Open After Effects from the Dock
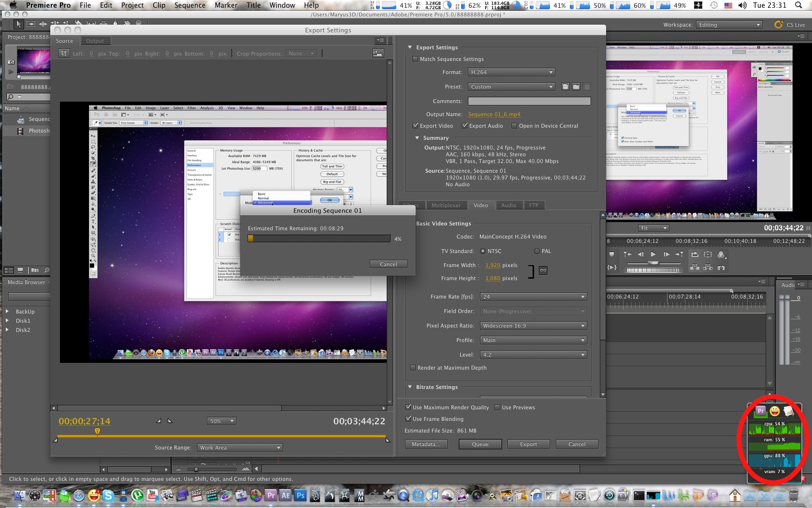The image size is (812, 508). pos(286,495)
